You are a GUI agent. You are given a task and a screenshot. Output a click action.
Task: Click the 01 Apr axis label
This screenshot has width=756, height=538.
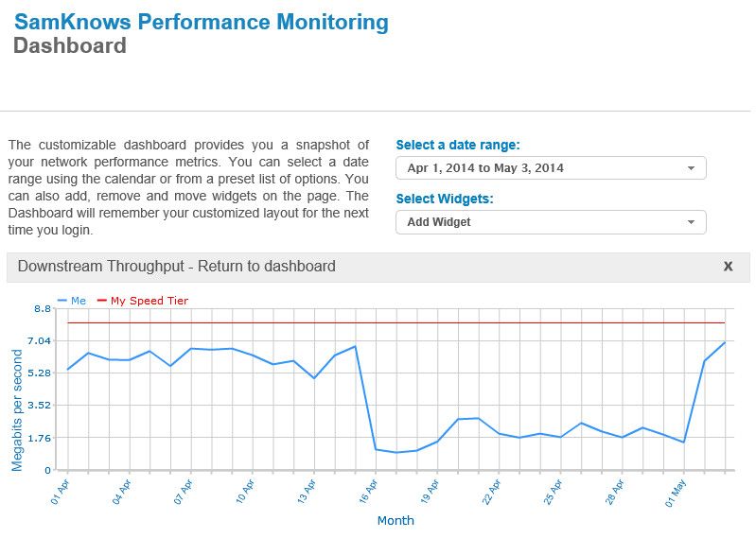(60, 492)
